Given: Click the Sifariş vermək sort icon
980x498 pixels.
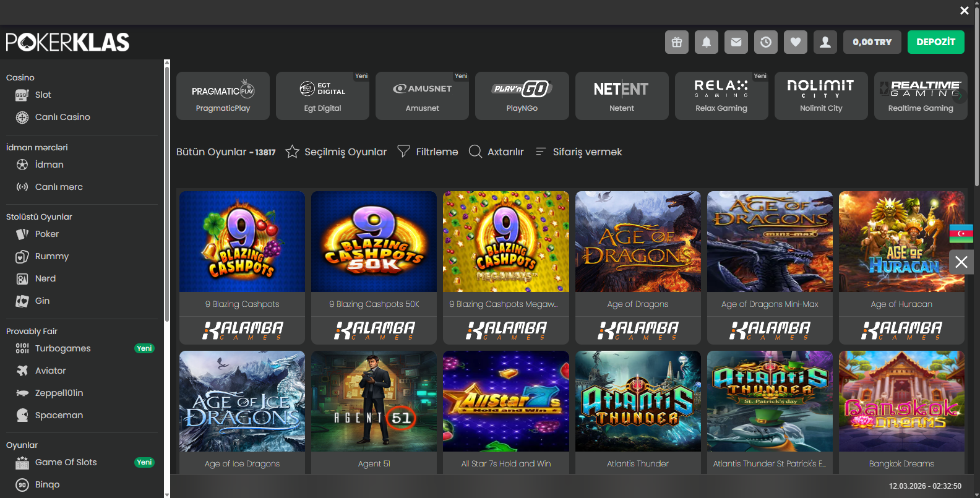Looking at the screenshot, I should (x=541, y=152).
